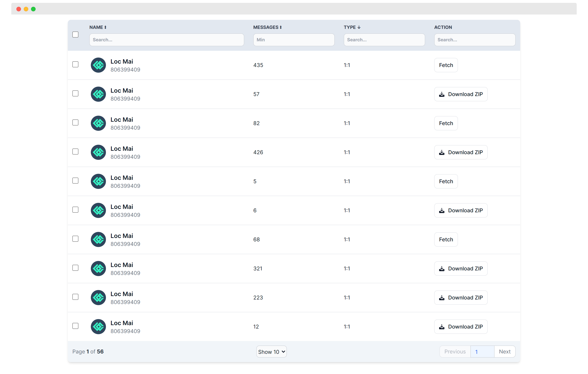Viewport: 588px width, 374px height.
Task: Toggle the select-all checkbox in the header
Action: [75, 35]
